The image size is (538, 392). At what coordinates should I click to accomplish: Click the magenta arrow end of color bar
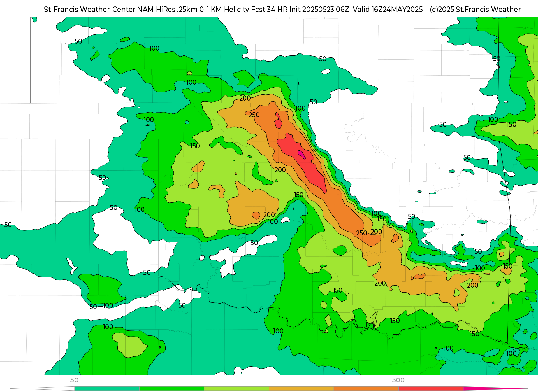[495, 389]
